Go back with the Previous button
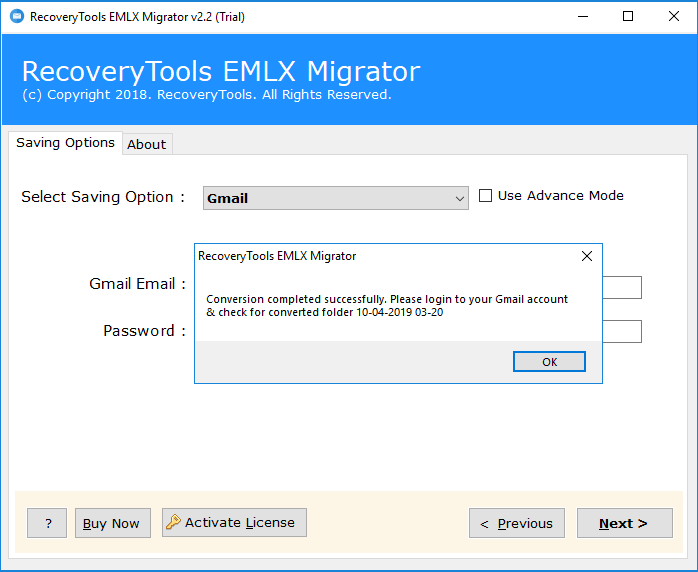 517,523
